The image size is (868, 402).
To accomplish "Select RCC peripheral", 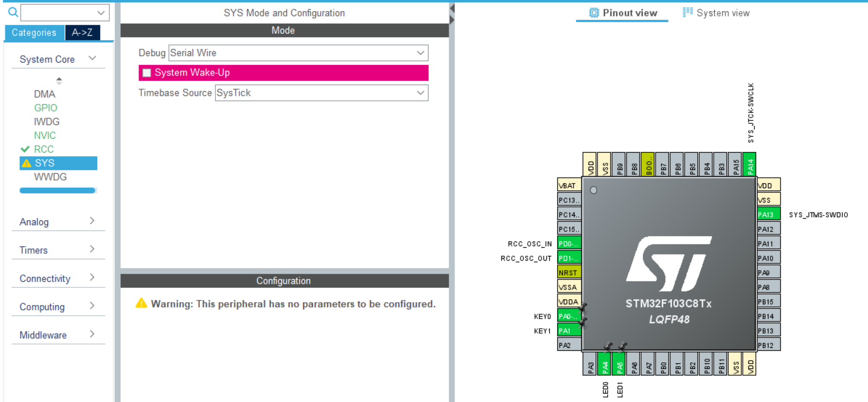I will point(44,149).
